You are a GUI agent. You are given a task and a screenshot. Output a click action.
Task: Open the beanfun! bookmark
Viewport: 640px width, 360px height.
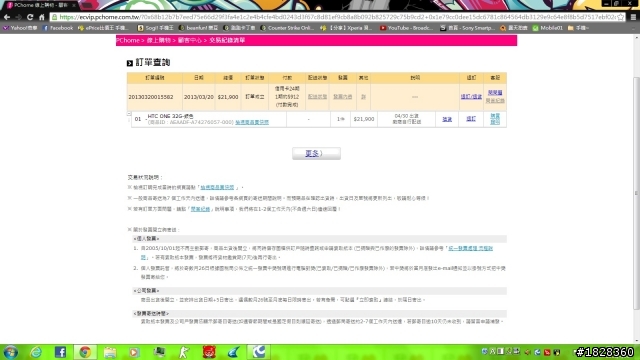(199, 28)
